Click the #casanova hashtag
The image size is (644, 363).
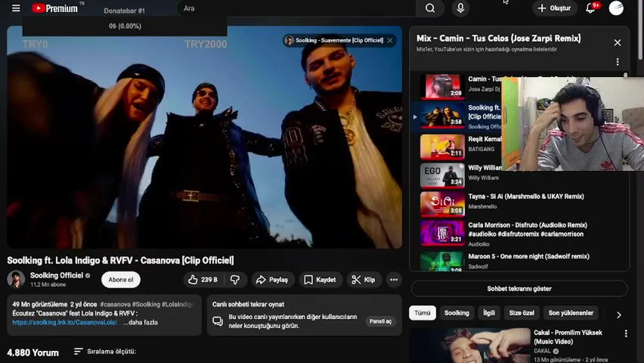pos(115,305)
